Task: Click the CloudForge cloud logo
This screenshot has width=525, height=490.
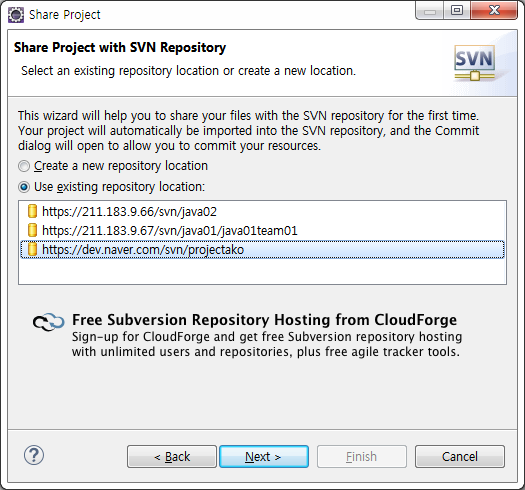Action: [x=49, y=322]
